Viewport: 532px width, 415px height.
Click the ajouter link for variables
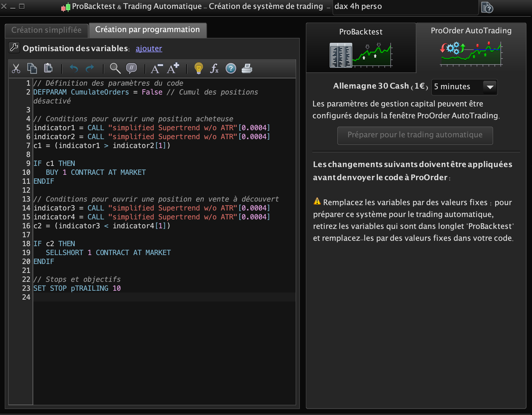[x=149, y=48]
